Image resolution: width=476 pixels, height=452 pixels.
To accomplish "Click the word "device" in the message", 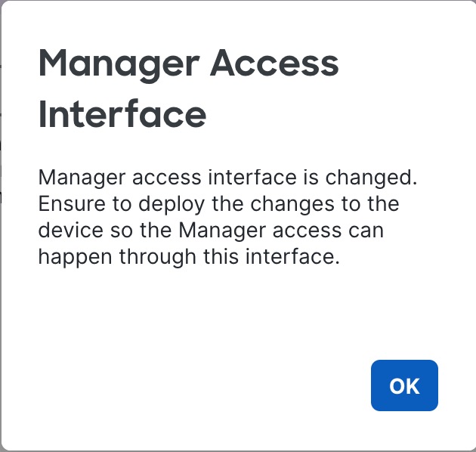I will 66,231.
